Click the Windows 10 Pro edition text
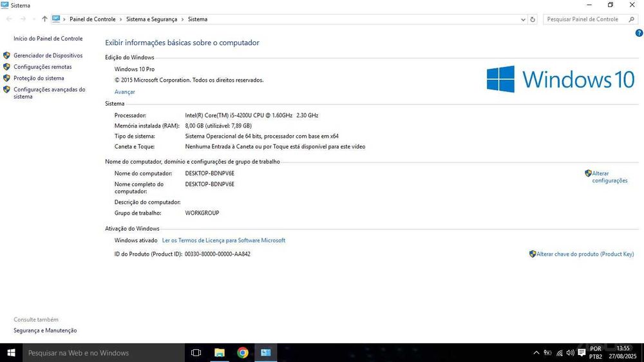The height and width of the screenshot is (362, 644). pyautogui.click(x=135, y=70)
